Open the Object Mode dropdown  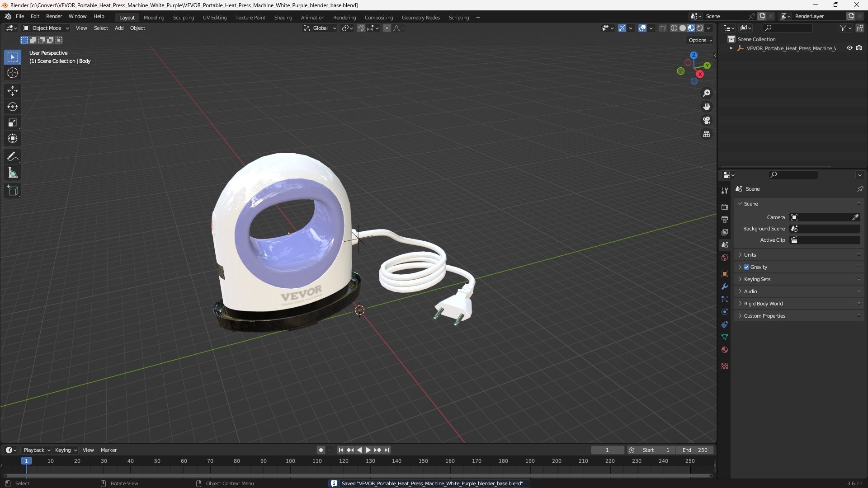tap(46, 28)
